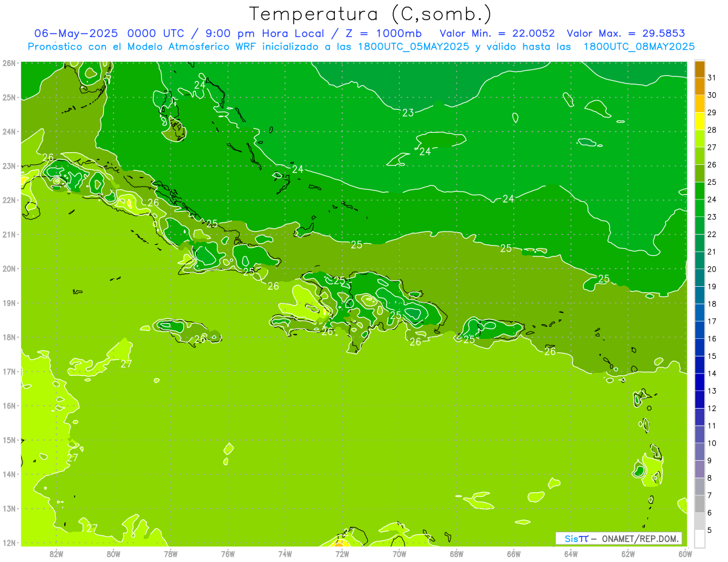This screenshot has height=562, width=728.
Task: Click the longitude axis label 62W
Action: (x=628, y=554)
